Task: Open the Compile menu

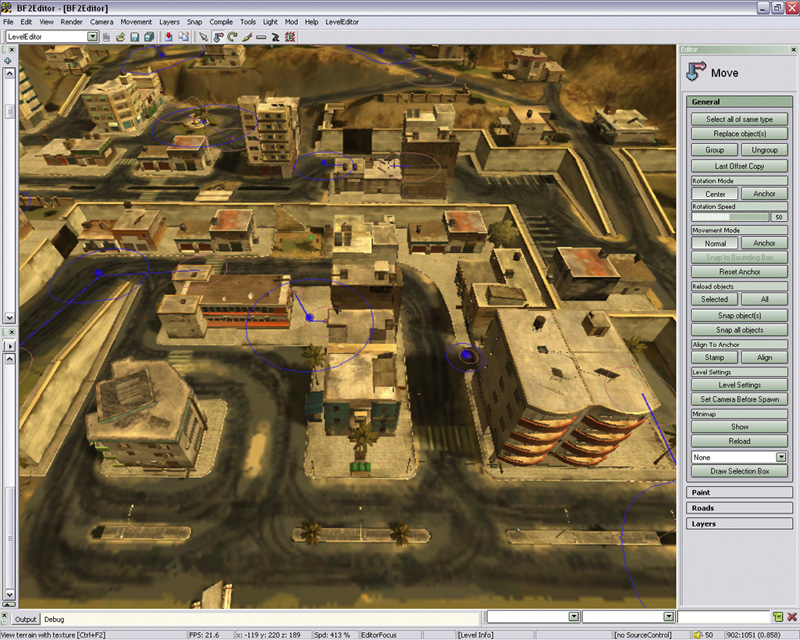Action: click(221, 22)
